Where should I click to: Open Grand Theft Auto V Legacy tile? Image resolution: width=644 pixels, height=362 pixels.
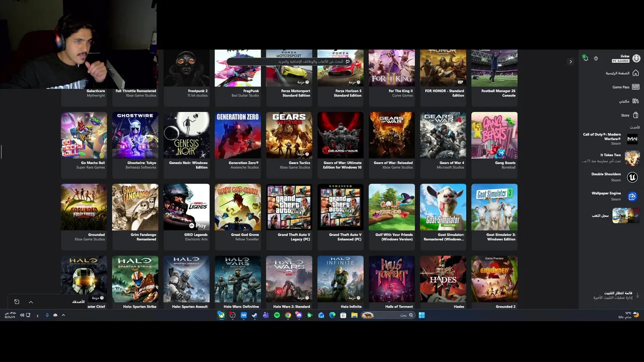click(x=289, y=217)
